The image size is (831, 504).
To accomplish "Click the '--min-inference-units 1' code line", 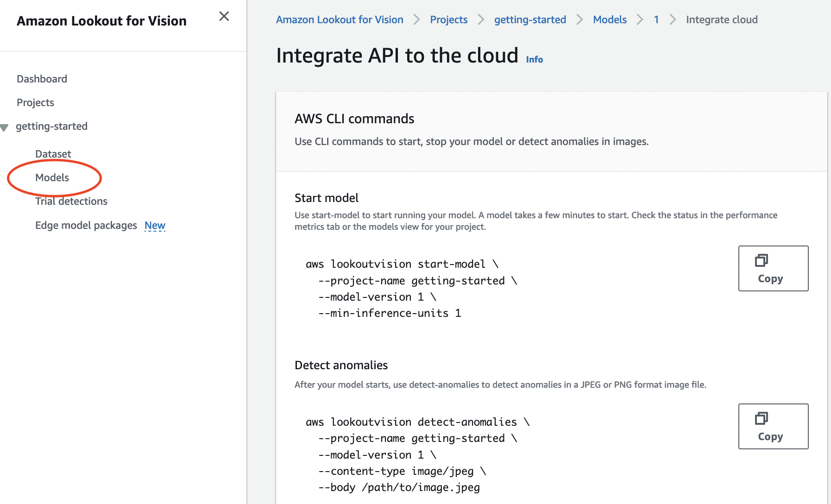I will [x=390, y=313].
